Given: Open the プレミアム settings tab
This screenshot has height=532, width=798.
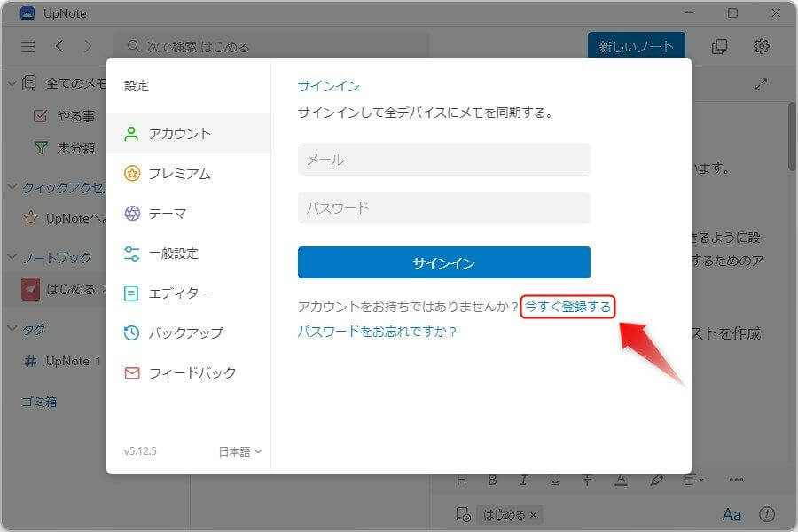Looking at the screenshot, I should pos(188,174).
